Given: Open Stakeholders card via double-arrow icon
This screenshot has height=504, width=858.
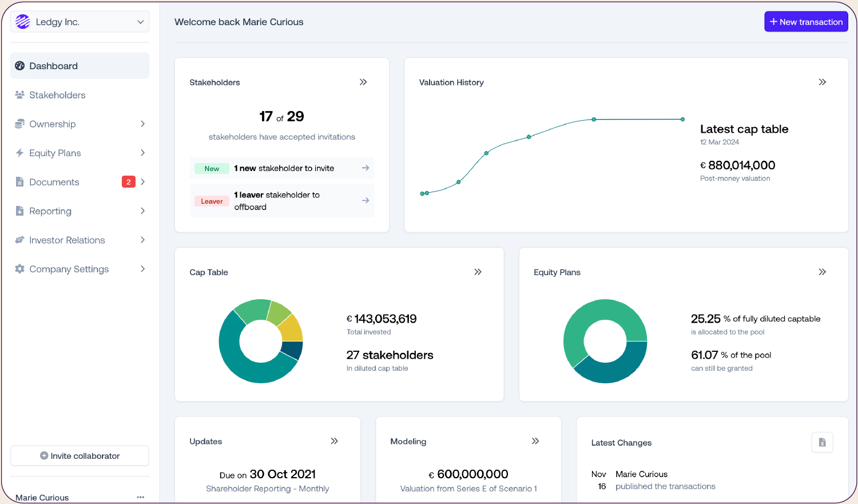Looking at the screenshot, I should [x=363, y=82].
